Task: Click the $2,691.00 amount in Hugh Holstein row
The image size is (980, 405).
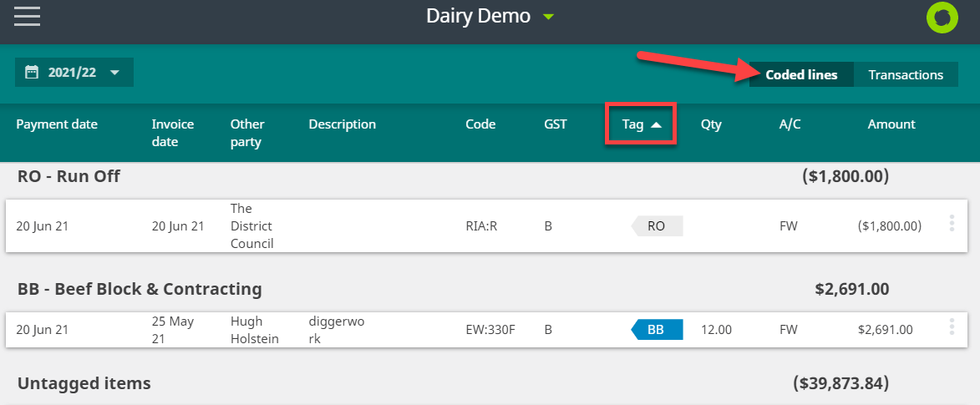Action: [x=886, y=329]
